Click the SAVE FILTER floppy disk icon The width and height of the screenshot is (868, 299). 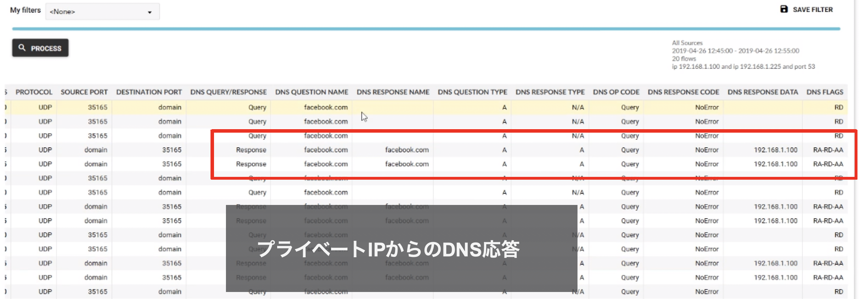tap(783, 9)
